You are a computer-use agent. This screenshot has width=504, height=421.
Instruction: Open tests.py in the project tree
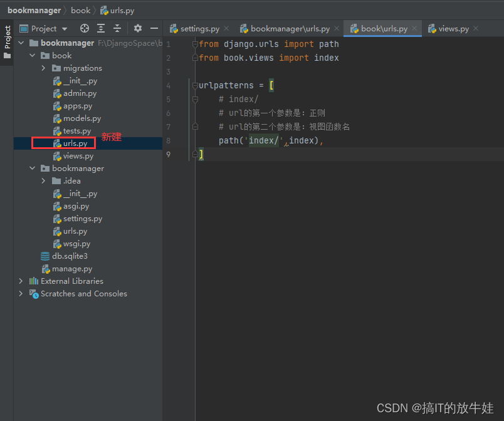[x=77, y=131]
